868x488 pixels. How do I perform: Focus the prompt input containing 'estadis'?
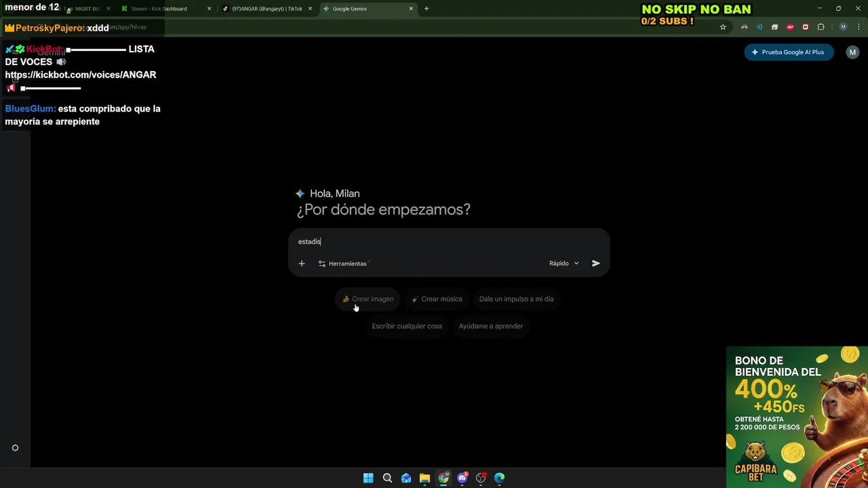click(449, 241)
